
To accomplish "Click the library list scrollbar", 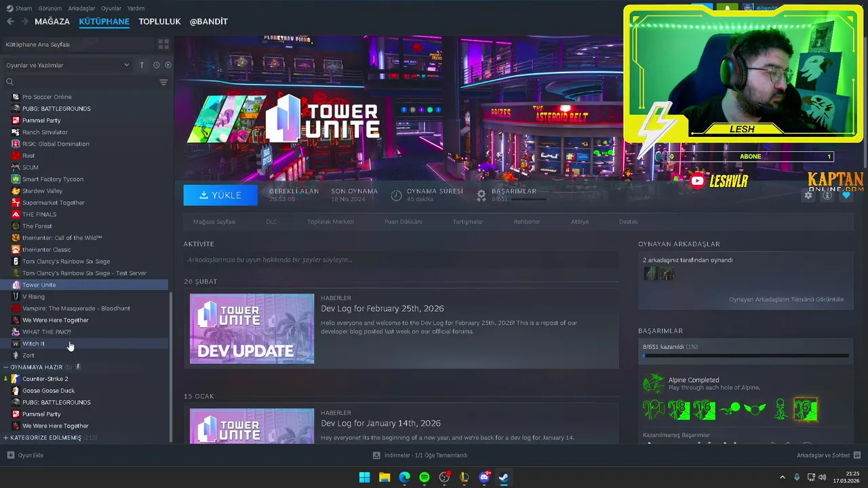I will pyautogui.click(x=171, y=367).
